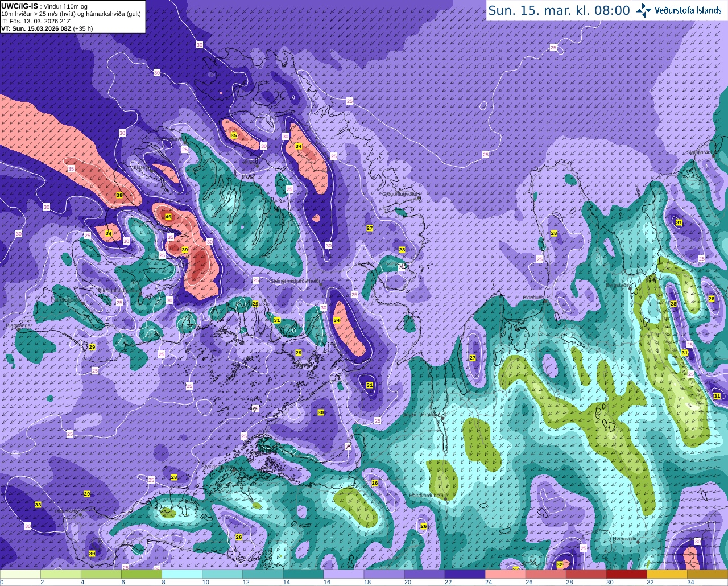Image resolution: width=728 pixels, height=586 pixels.
Task: Click the 'IT: Fös. 13. 03. 2026 21Z' line
Action: [36, 21]
